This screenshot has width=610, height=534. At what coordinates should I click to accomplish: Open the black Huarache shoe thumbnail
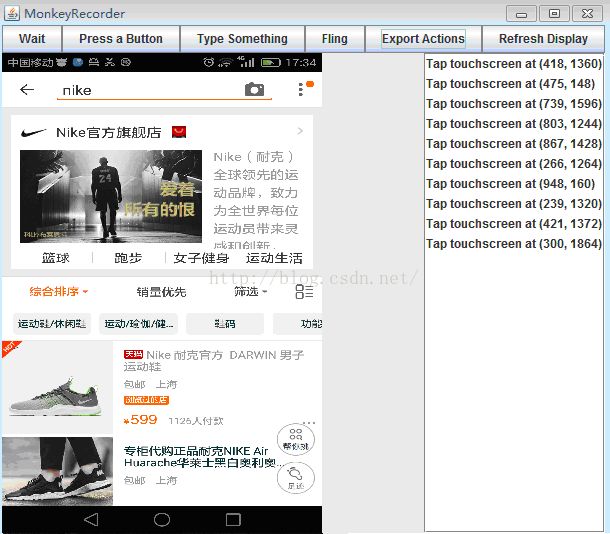pyautogui.click(x=57, y=471)
